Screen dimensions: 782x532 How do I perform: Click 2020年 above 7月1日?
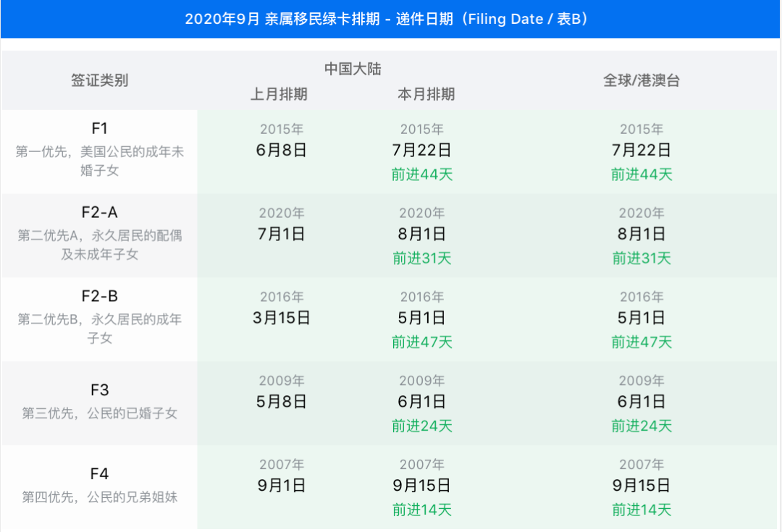pos(281,213)
